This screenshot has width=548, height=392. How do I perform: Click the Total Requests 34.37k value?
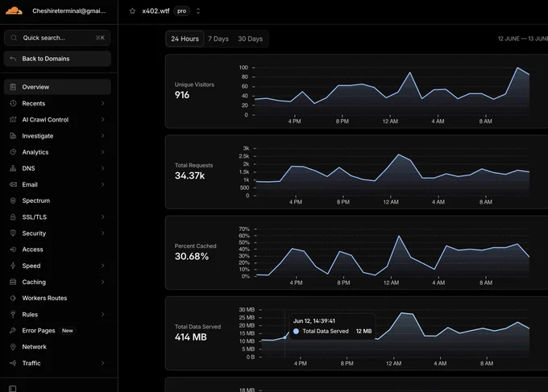click(x=189, y=175)
